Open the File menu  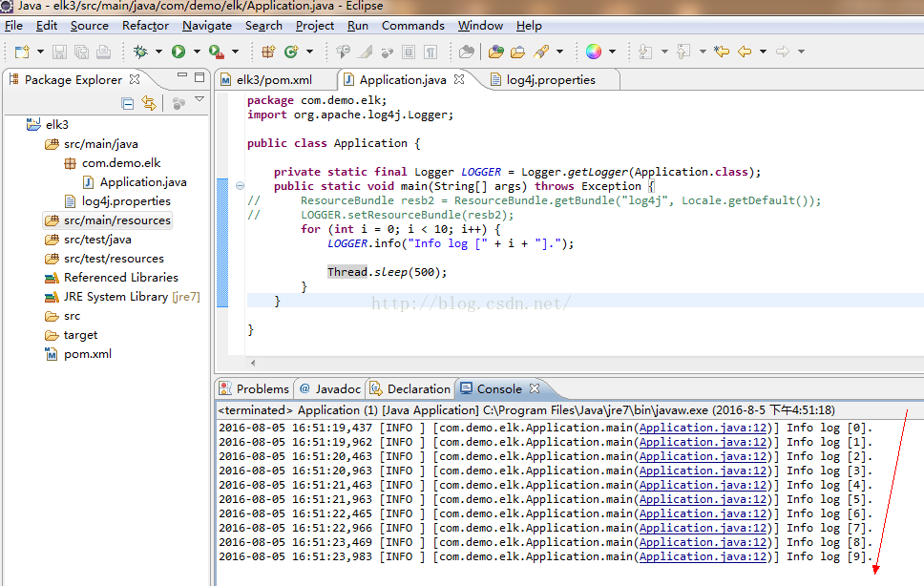(x=13, y=26)
